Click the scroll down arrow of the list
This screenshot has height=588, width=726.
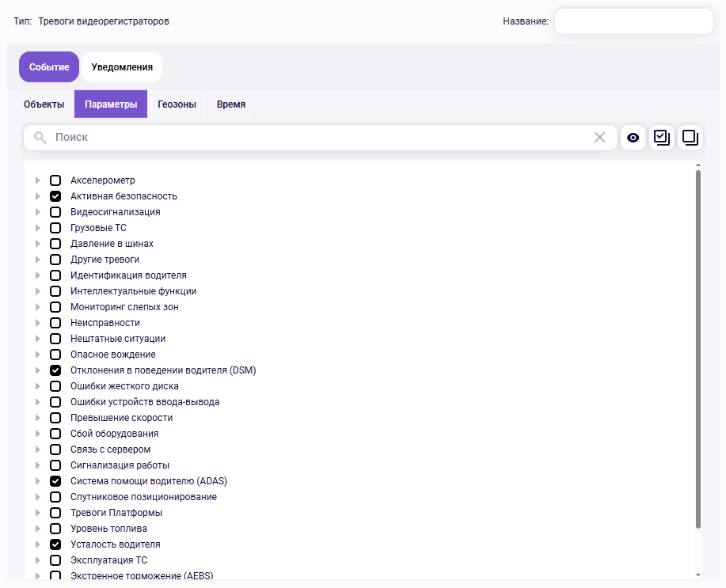[697, 575]
